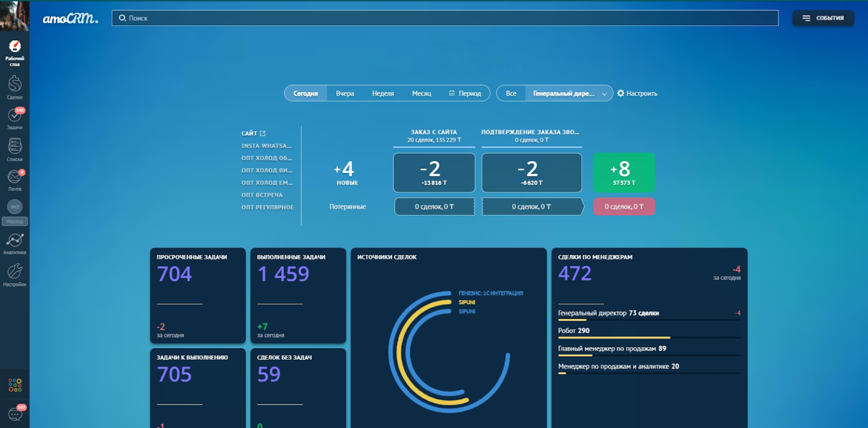This screenshot has width=868, height=428.
Task: Select the Неделя period tab
Action: (383, 93)
